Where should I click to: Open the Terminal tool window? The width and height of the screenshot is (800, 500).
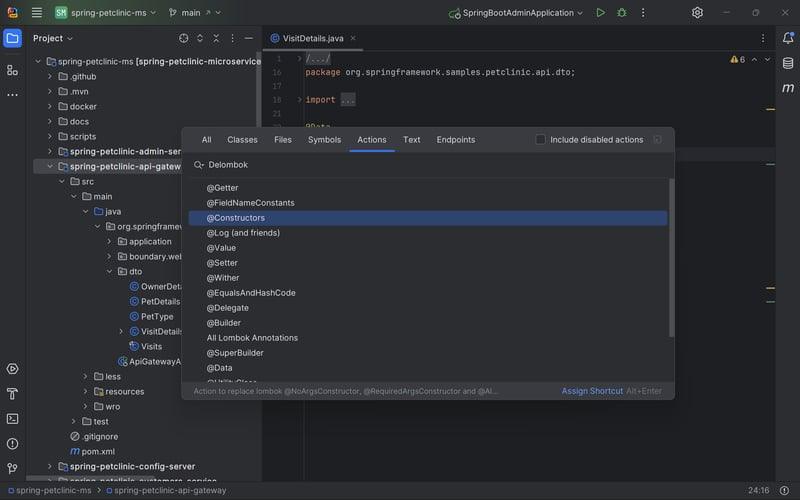(x=12, y=419)
